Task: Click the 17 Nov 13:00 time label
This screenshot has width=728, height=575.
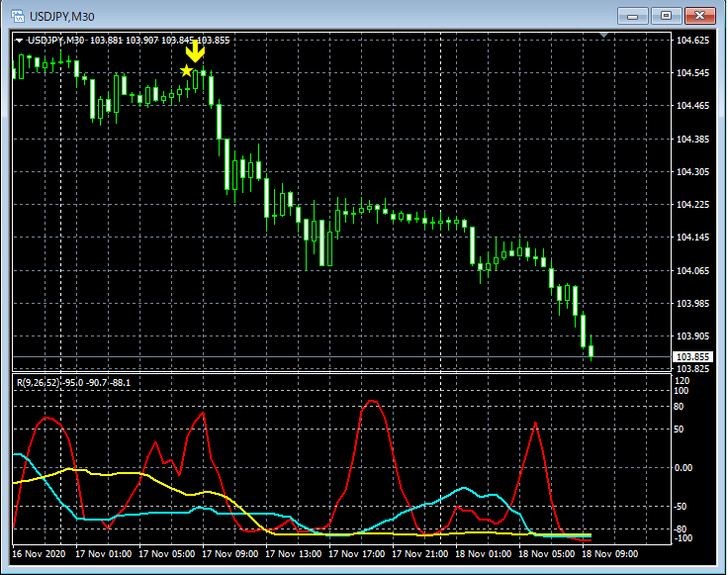Action: [294, 553]
